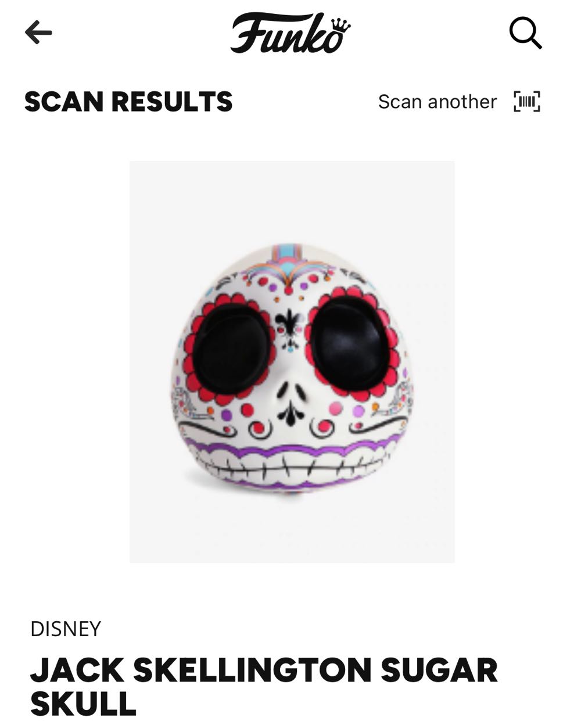This screenshot has width=581, height=728.
Task: Click the word 'another' beside barcode icon
Action: (x=462, y=102)
